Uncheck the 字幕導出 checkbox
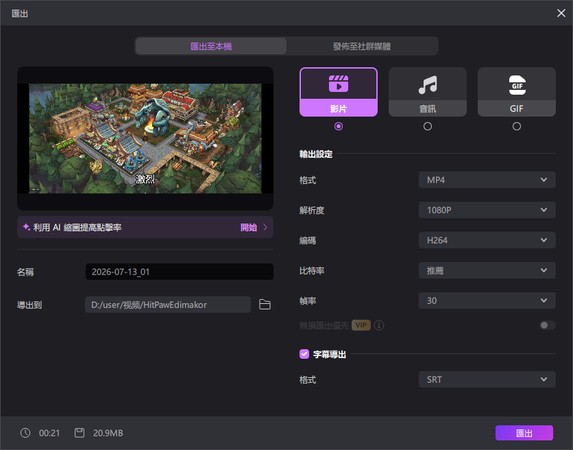 [304, 354]
